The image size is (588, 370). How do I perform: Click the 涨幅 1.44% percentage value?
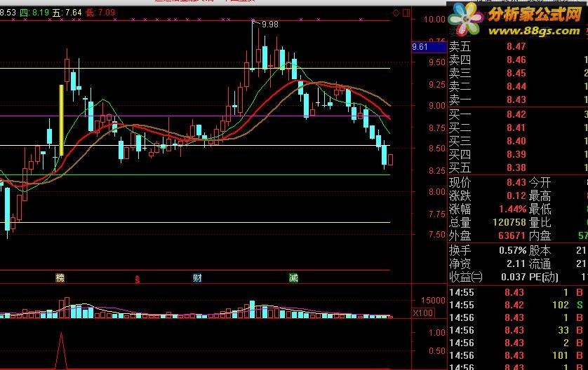513,209
